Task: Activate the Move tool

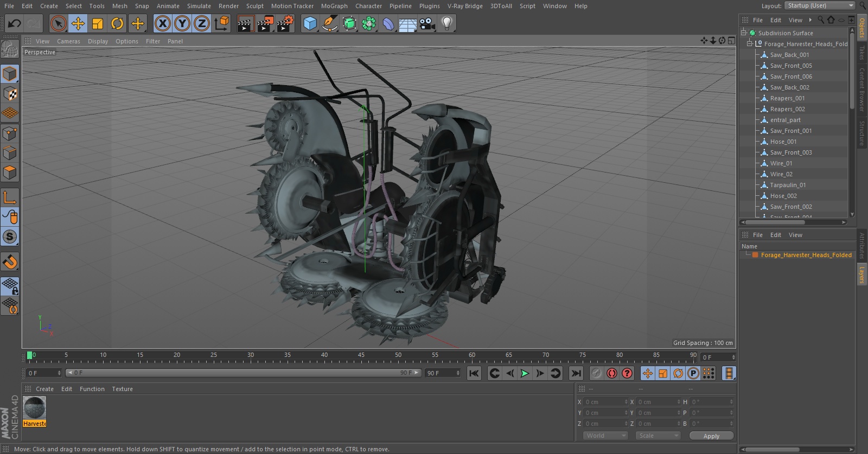Action: [x=78, y=23]
